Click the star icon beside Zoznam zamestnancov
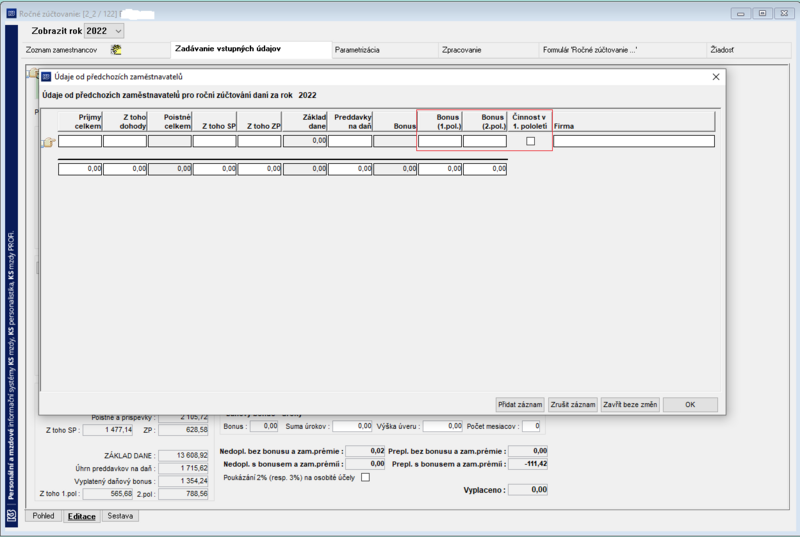This screenshot has height=537, width=800. tap(116, 49)
